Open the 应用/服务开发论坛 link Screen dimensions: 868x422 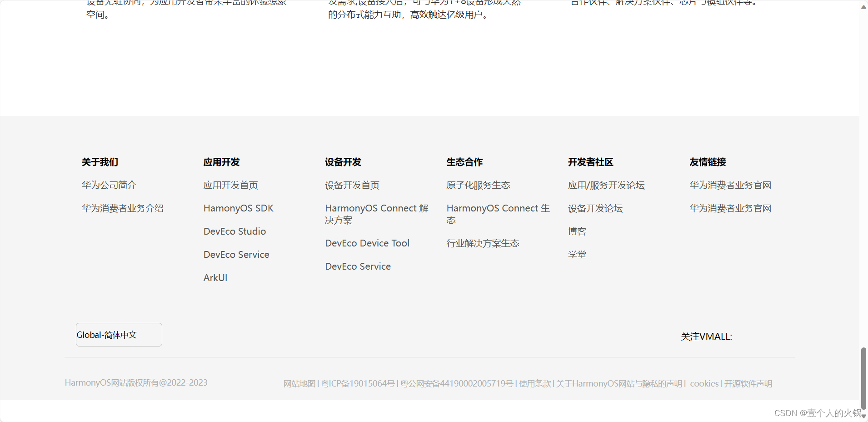point(607,185)
